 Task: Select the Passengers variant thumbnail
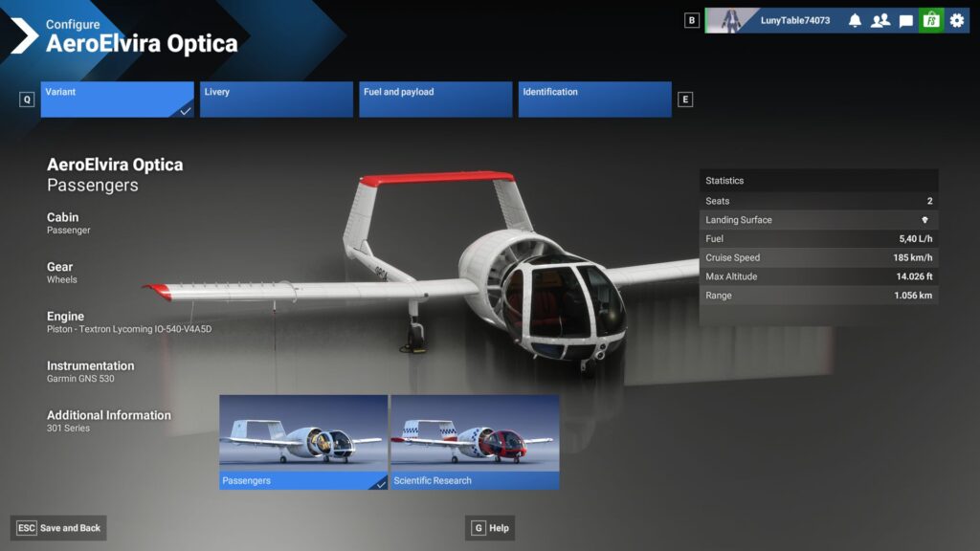click(x=303, y=441)
